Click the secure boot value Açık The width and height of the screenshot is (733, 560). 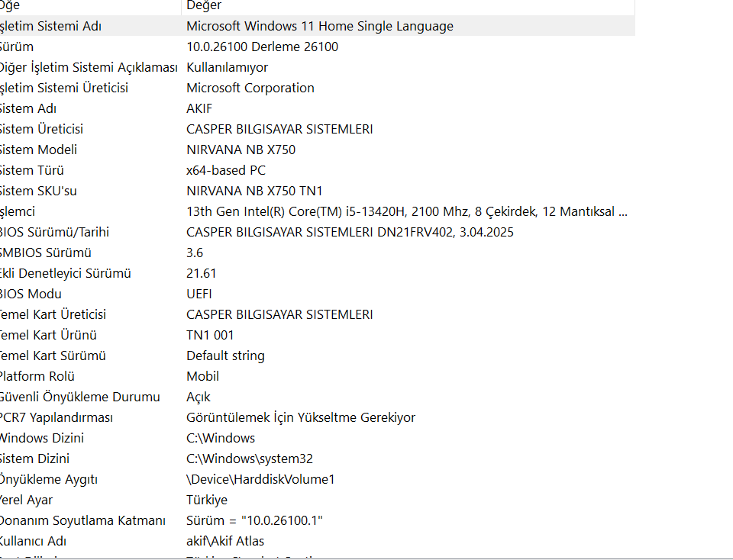tap(199, 397)
